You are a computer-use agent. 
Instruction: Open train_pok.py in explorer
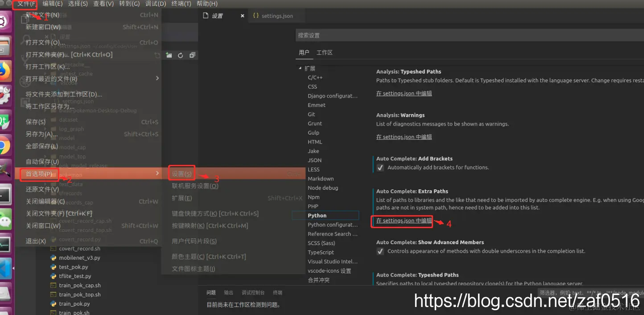(x=74, y=304)
